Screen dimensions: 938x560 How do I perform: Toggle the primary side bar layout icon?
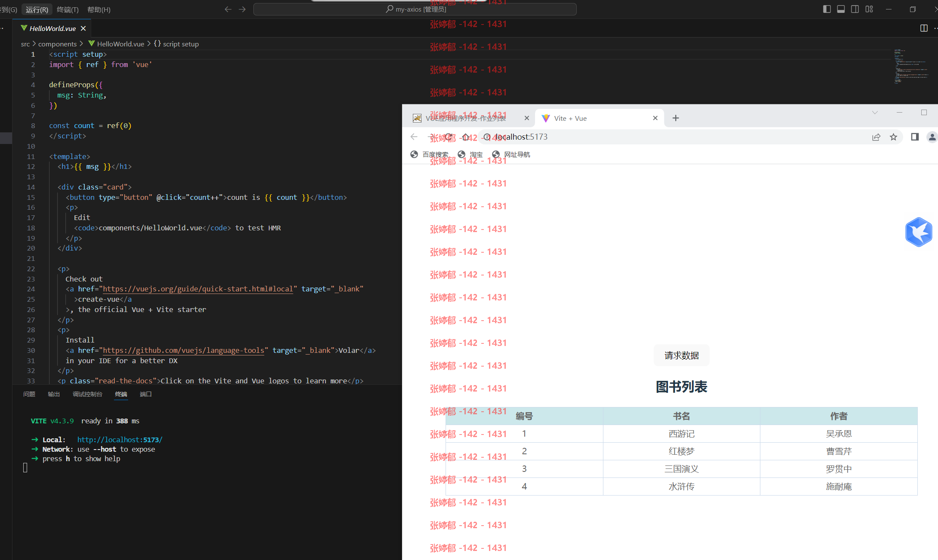coord(827,9)
